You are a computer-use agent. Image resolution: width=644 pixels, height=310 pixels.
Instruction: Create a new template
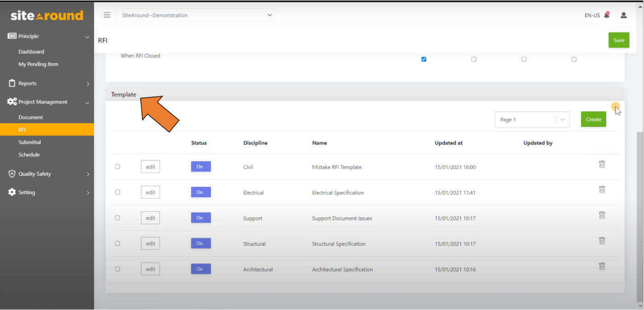593,119
